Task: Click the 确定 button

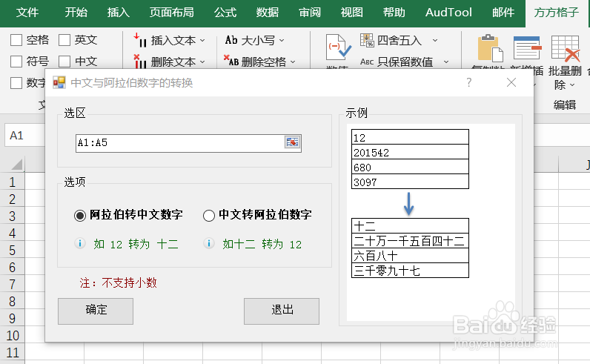Action: pos(96,311)
